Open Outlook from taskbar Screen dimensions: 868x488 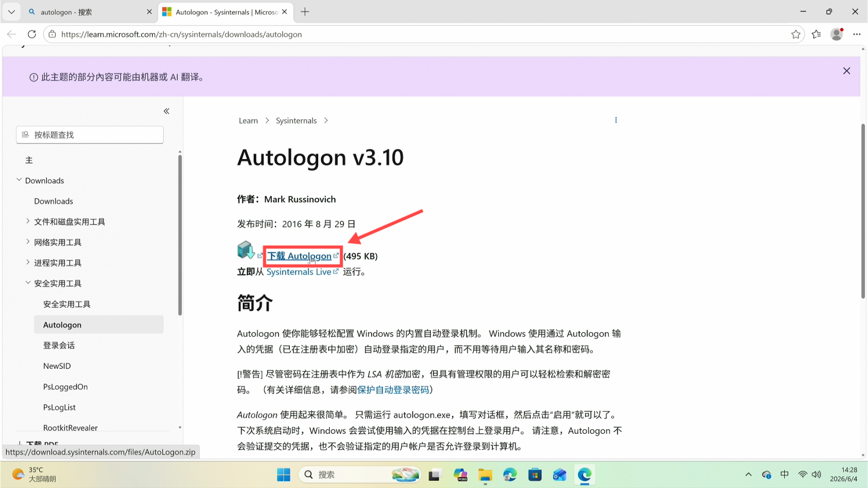560,475
